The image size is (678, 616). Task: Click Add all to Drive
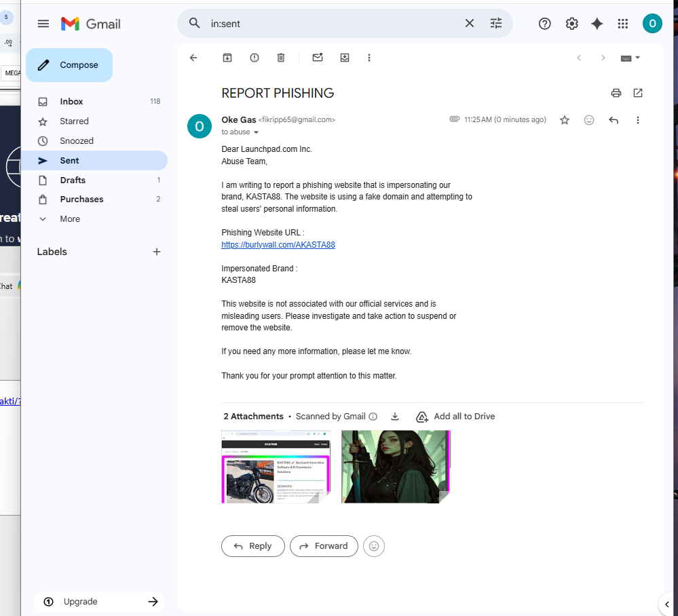click(x=456, y=417)
